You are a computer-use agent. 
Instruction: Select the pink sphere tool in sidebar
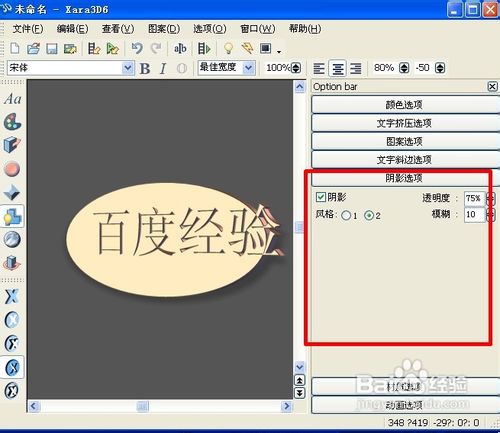point(12,169)
